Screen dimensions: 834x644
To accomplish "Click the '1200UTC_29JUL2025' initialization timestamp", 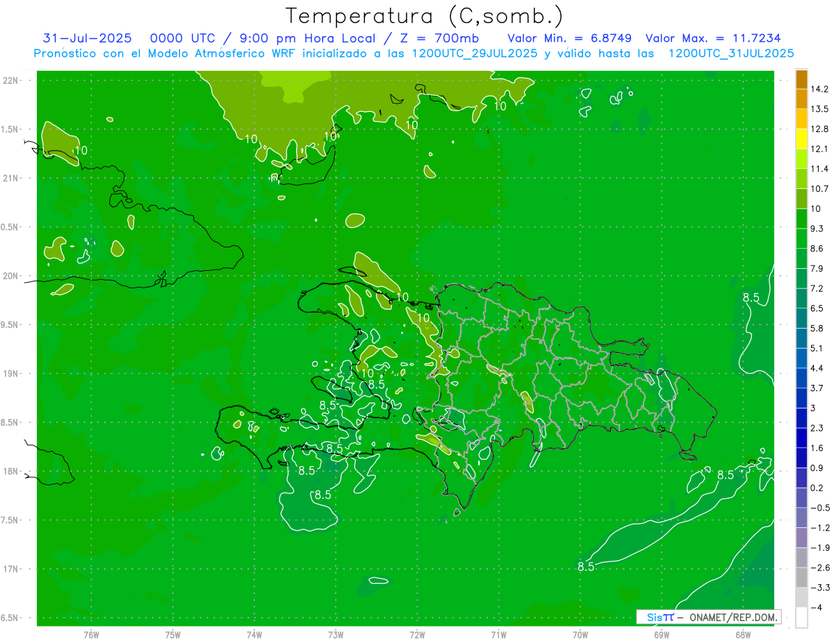I will tap(475, 53).
